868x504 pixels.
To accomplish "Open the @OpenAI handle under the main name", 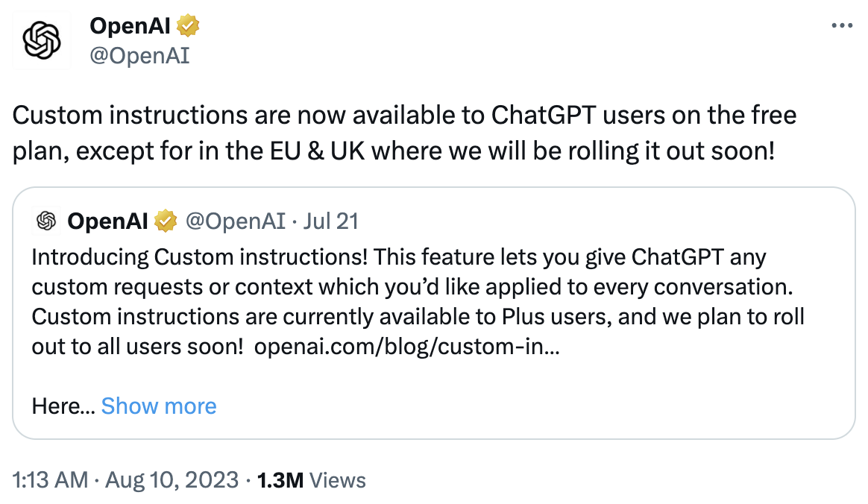I will coord(139,55).
